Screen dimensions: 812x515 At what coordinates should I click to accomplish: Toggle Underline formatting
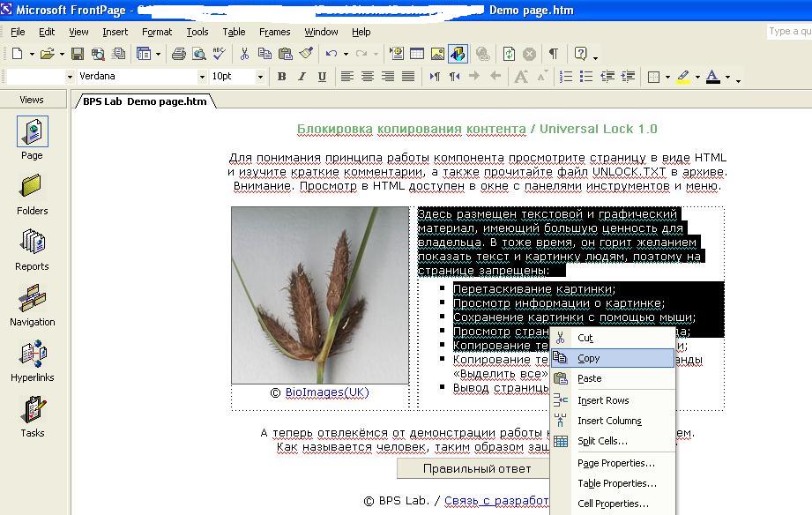(x=322, y=77)
